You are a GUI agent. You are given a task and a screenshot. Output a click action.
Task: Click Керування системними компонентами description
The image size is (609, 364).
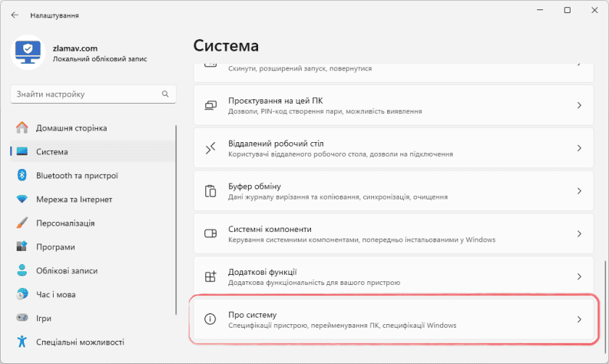pyautogui.click(x=362, y=240)
